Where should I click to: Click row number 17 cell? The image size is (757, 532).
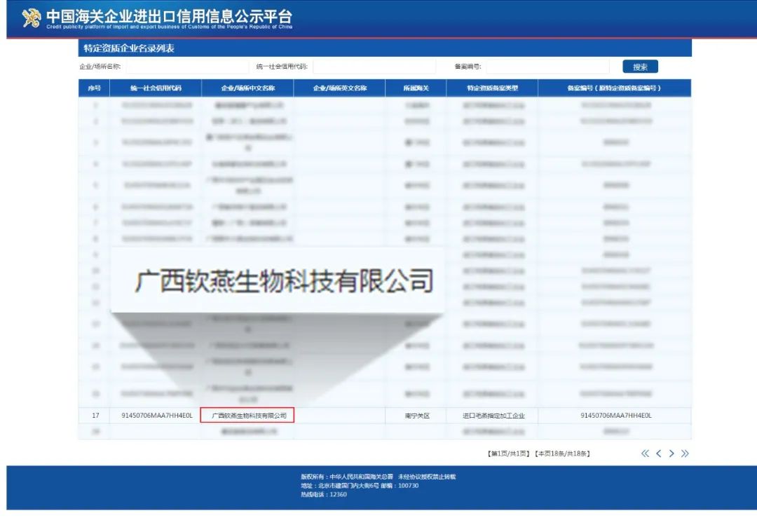coord(95,415)
